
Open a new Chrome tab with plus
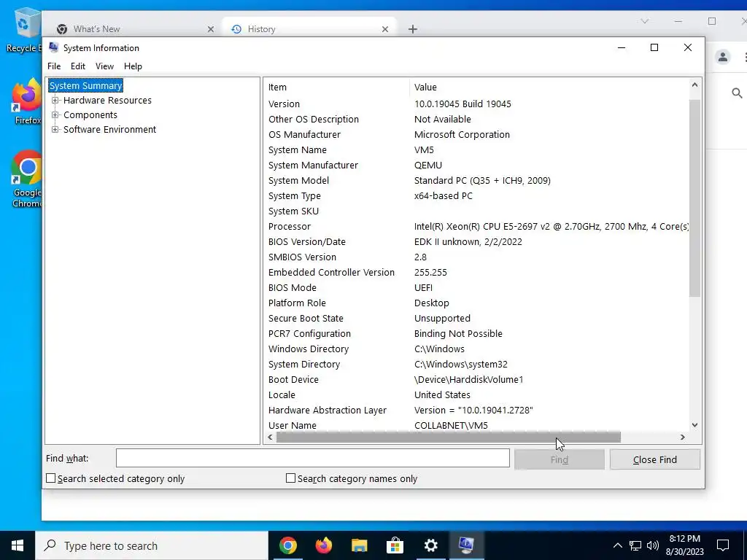click(413, 29)
